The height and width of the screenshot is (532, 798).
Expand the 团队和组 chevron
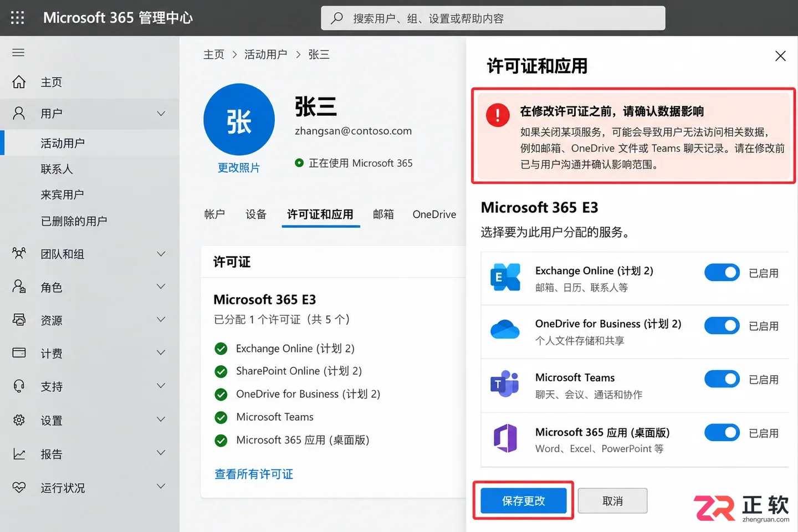click(161, 254)
